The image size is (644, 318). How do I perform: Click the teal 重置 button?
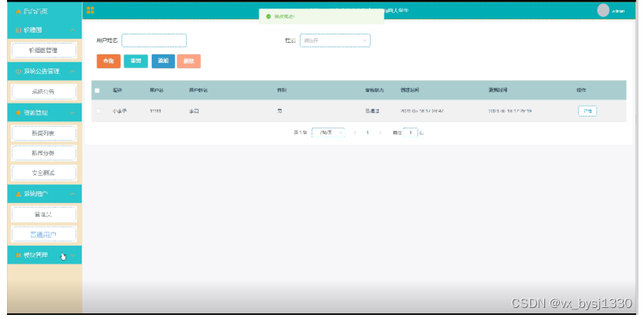click(136, 61)
